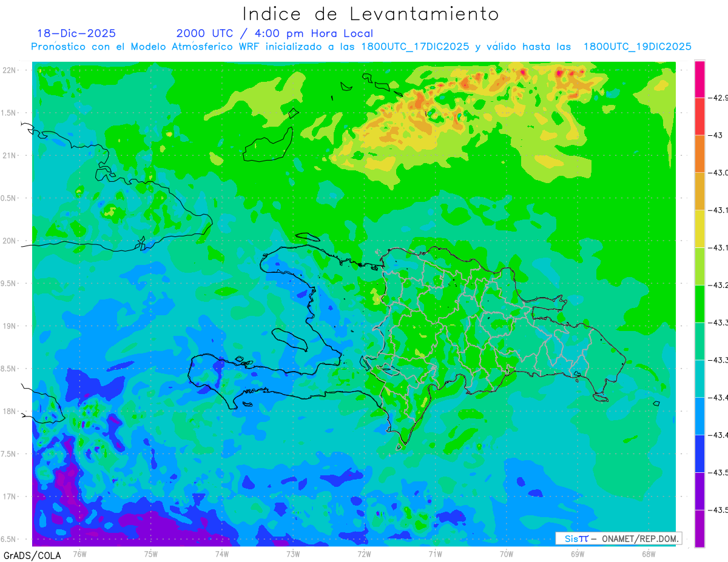
Task: Click the '-42.9' legend value
Action: pos(718,98)
